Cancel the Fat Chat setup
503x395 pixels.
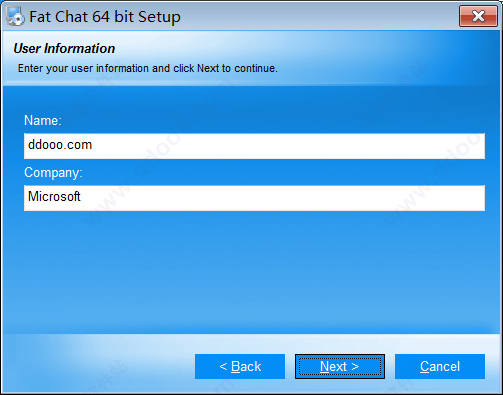440,366
